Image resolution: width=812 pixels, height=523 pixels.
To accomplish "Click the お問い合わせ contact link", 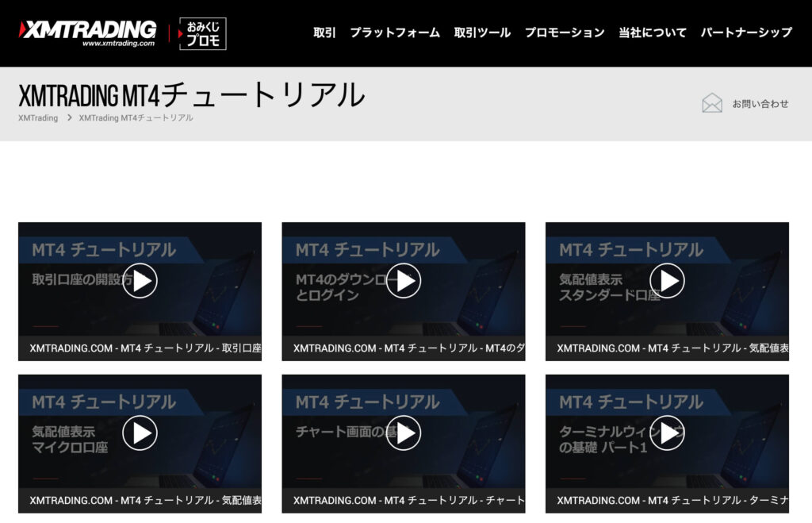I will tap(761, 102).
